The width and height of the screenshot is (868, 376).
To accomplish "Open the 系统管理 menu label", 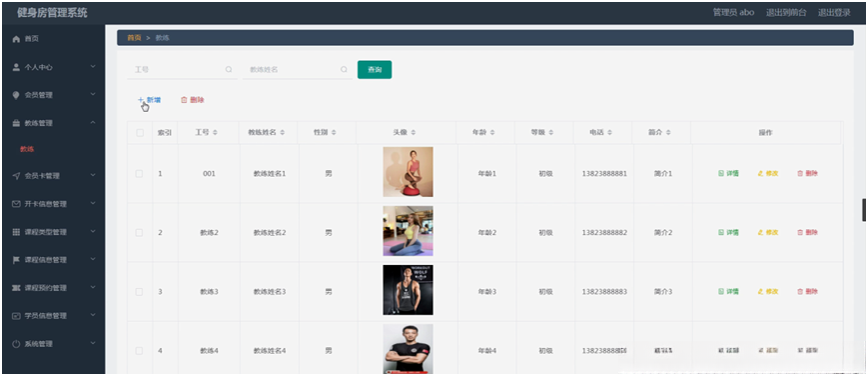I will (39, 344).
